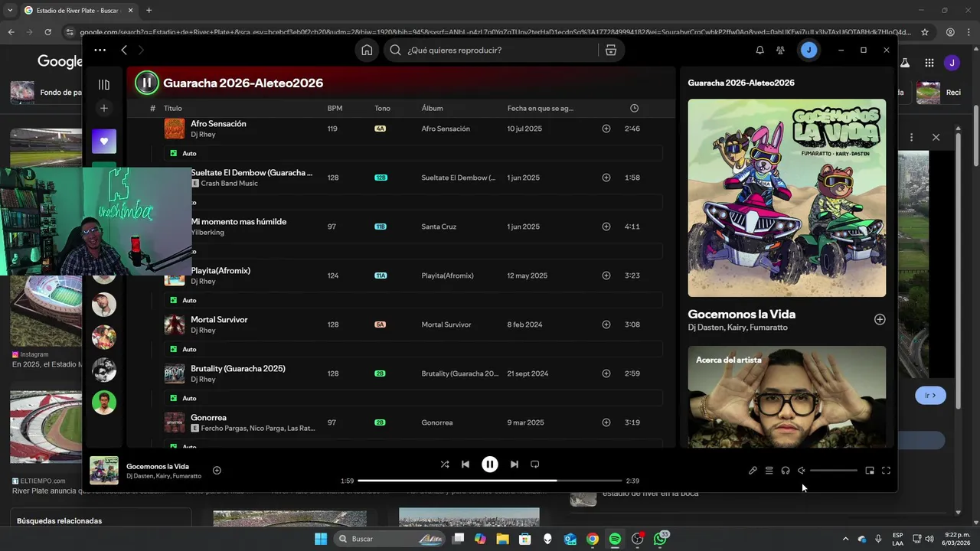Open 'Gocemonos la Vida' title in right panel
The height and width of the screenshot is (551, 980).
741,314
